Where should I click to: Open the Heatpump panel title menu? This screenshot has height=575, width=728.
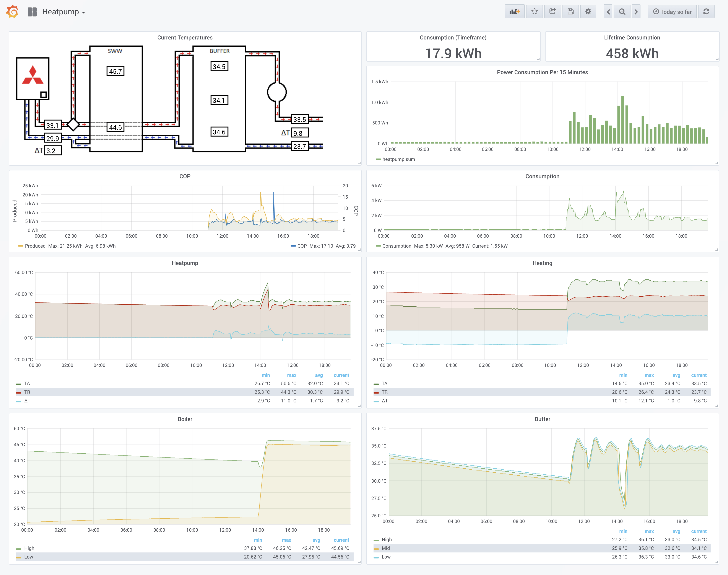click(x=185, y=263)
